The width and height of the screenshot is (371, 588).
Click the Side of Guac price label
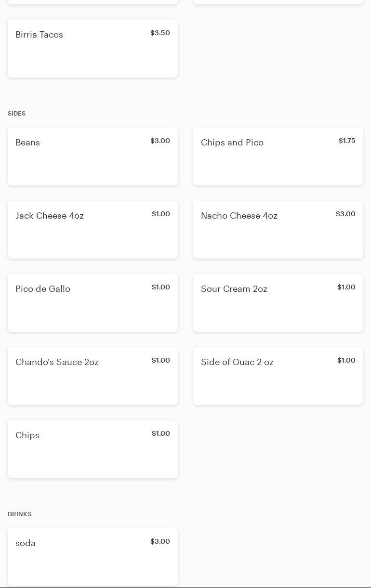346,360
